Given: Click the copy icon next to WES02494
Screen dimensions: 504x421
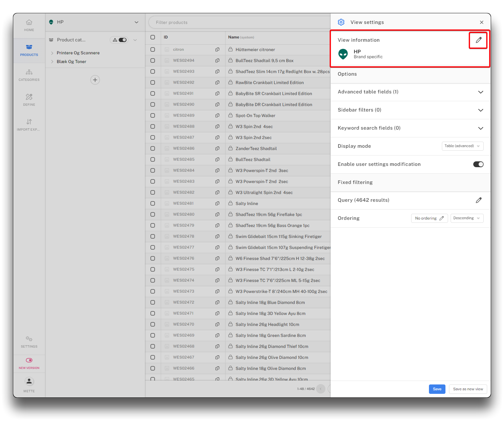Looking at the screenshot, I should tap(217, 60).
